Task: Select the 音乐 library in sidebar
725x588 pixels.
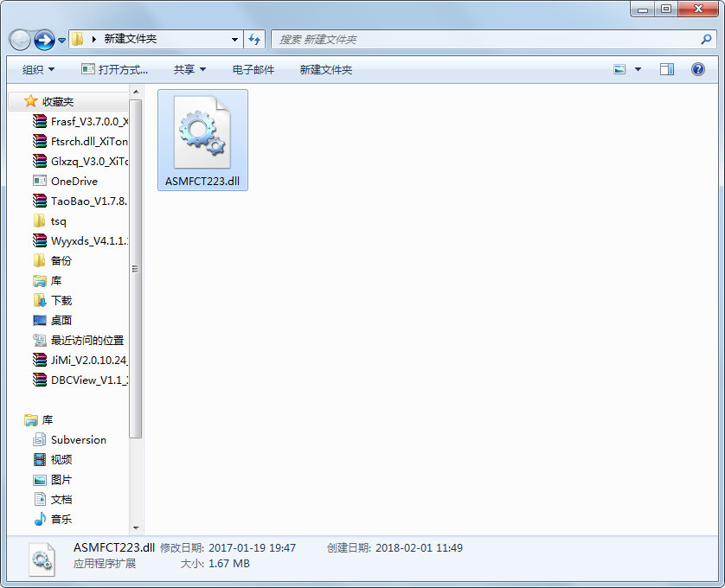Action: pyautogui.click(x=61, y=520)
